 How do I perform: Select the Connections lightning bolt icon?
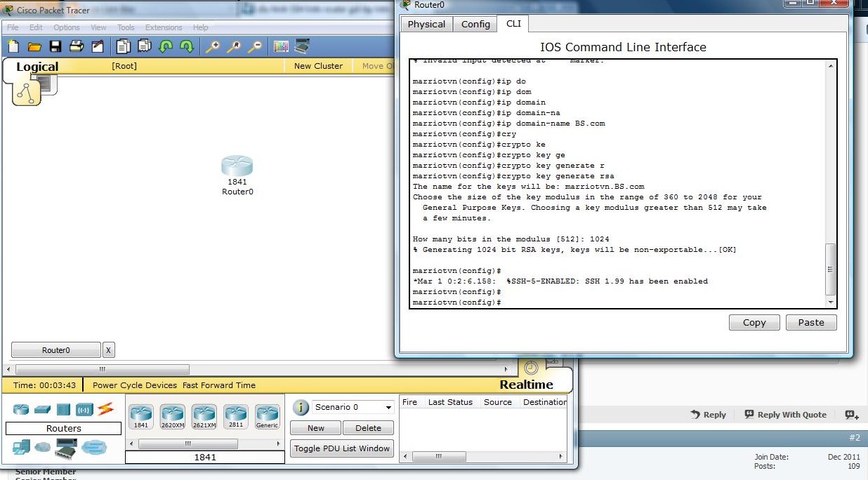[105, 408]
